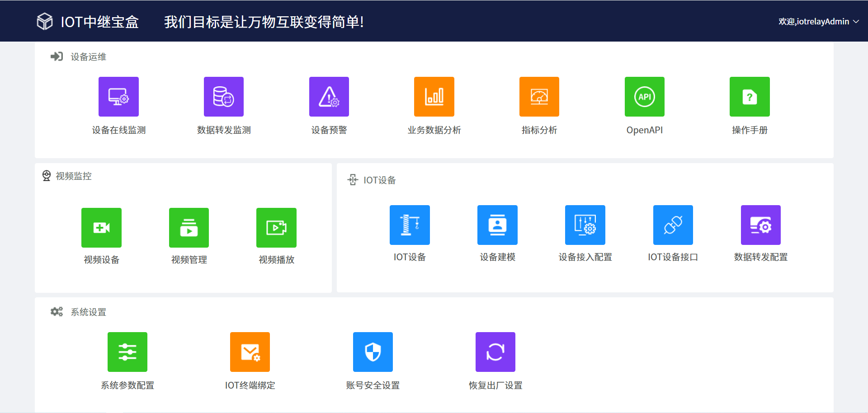
Task: Open 数据转发配置 purple icon
Action: click(760, 225)
